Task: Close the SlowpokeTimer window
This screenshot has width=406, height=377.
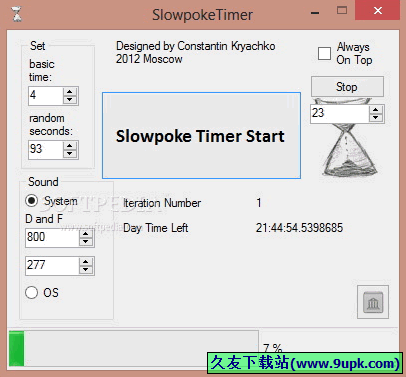Action: pos(378,10)
